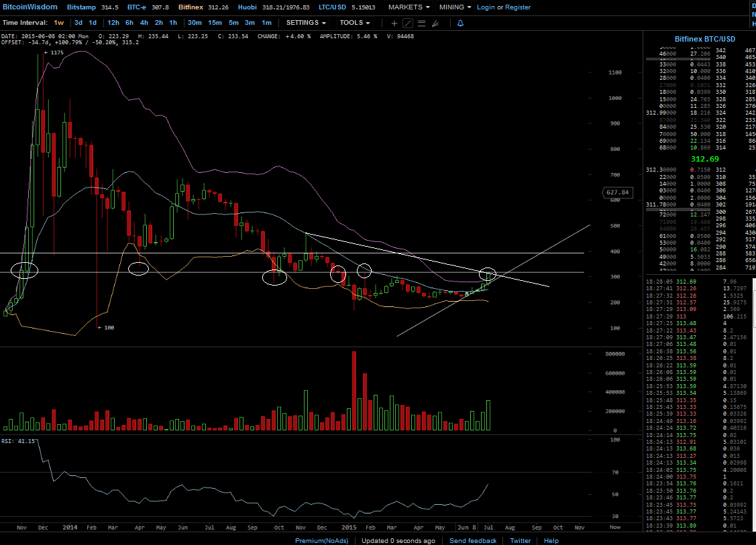Select the crosshair cursor tool

394,23
